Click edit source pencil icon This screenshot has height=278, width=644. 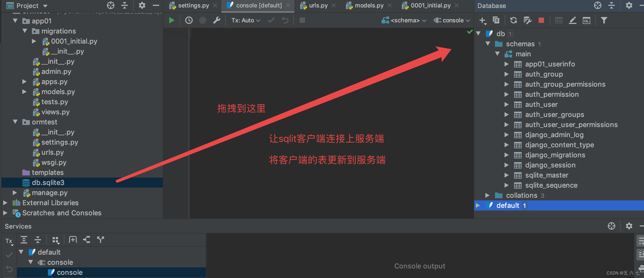pos(573,20)
